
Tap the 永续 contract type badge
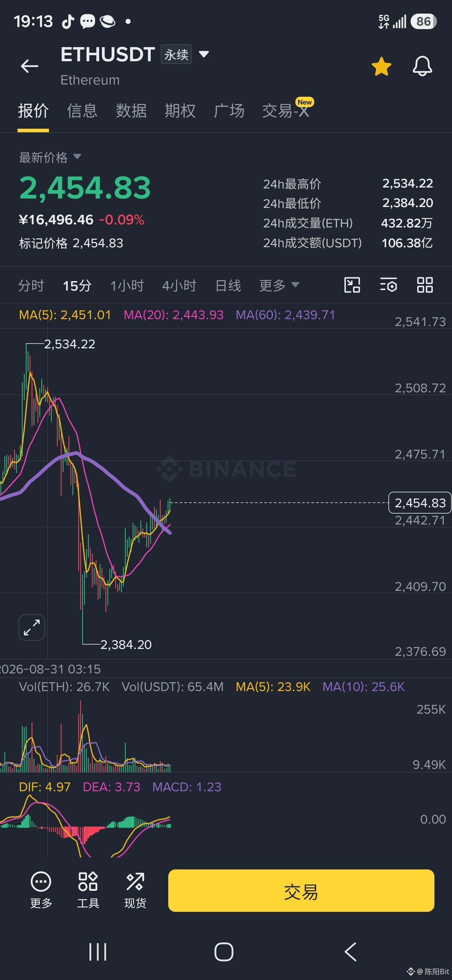click(176, 54)
